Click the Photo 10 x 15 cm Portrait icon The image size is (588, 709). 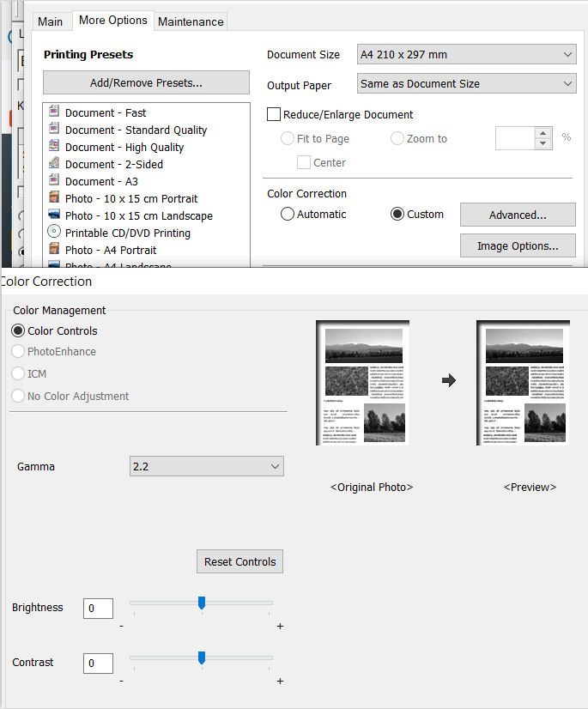(54, 198)
